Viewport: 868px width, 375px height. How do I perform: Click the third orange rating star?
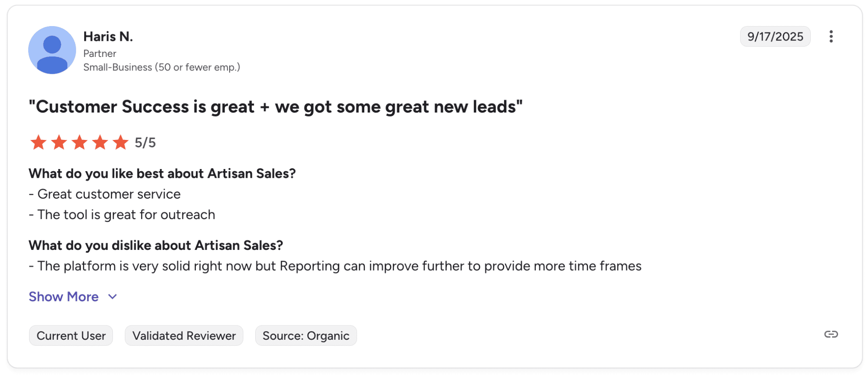79,143
